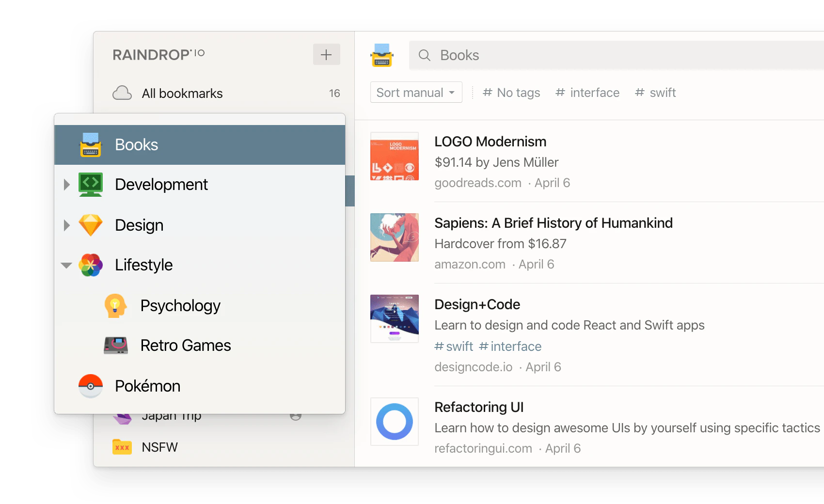Viewport: 824px width, 504px height.
Task: Click the Books search field
Action: (x=617, y=55)
